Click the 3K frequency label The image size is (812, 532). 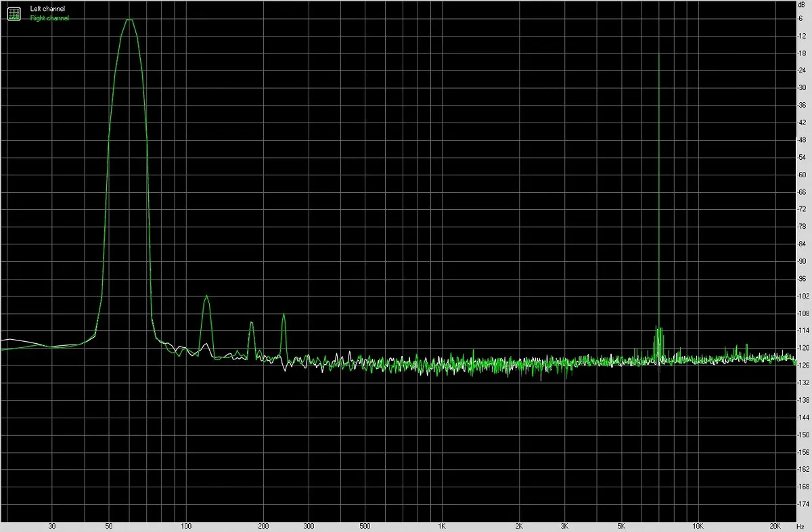point(564,525)
